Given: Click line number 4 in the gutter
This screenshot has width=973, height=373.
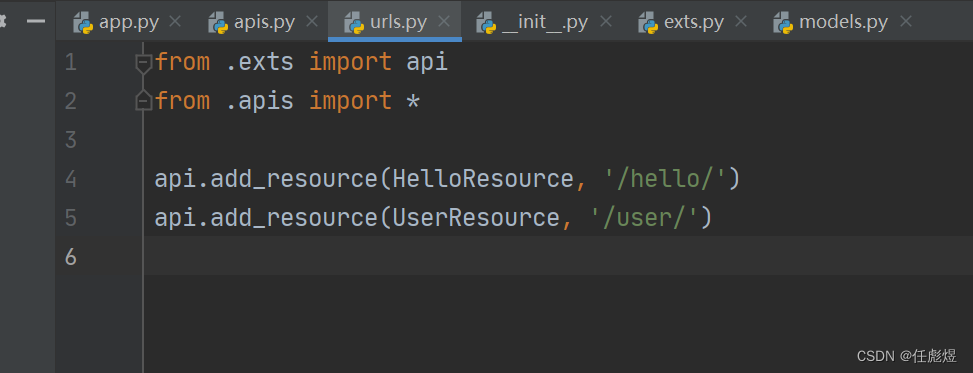Looking at the screenshot, I should pos(70,179).
